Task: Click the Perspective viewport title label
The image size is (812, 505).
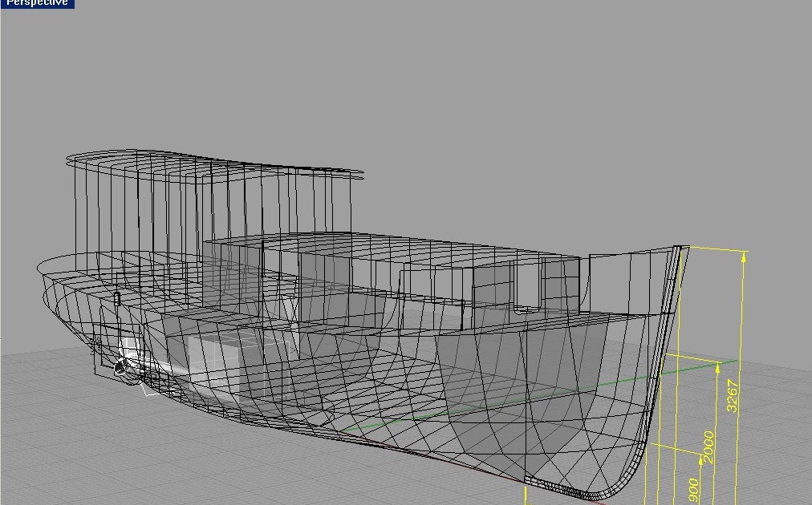Action: [x=37, y=3]
